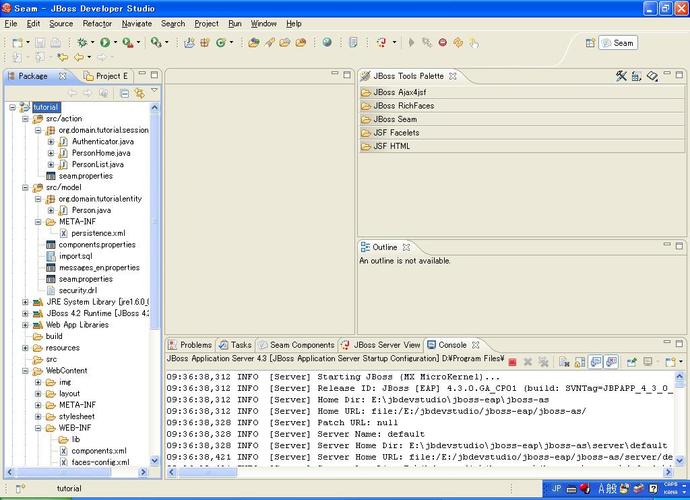Click Remove All Terminated Launches icon
The height and width of the screenshot is (500, 690).
[x=543, y=362]
